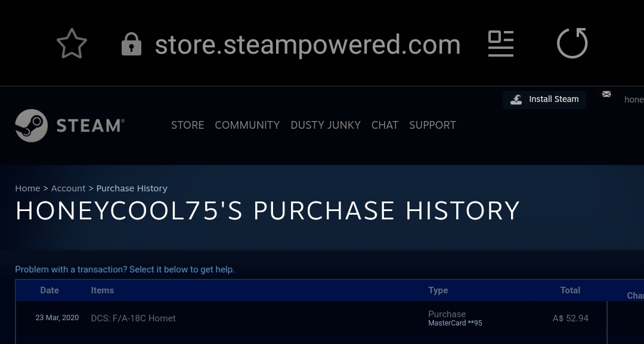The image size is (644, 344).
Task: Go to CHAT in the navigation
Action: 385,125
